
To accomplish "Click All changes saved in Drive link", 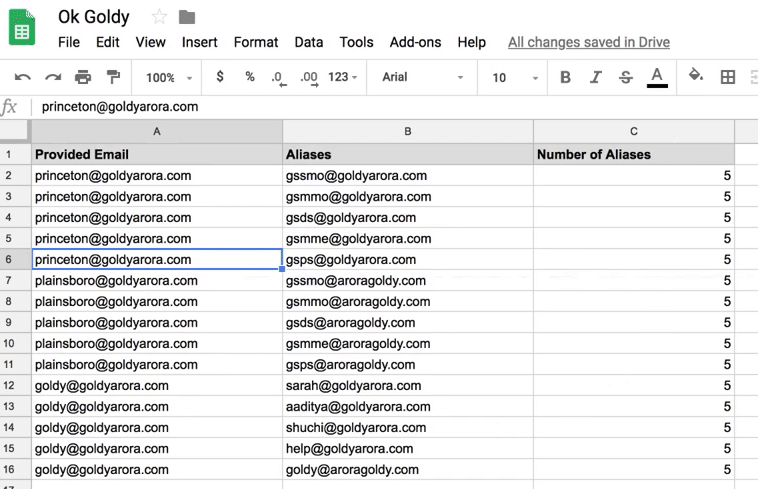I will click(x=589, y=43).
